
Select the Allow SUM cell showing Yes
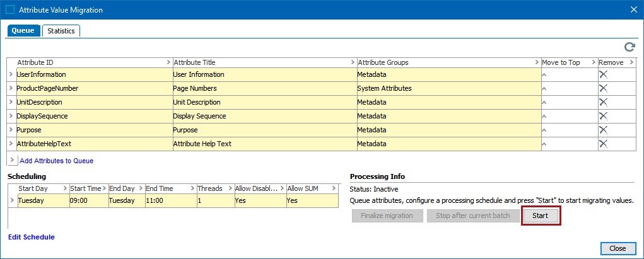[x=310, y=200]
